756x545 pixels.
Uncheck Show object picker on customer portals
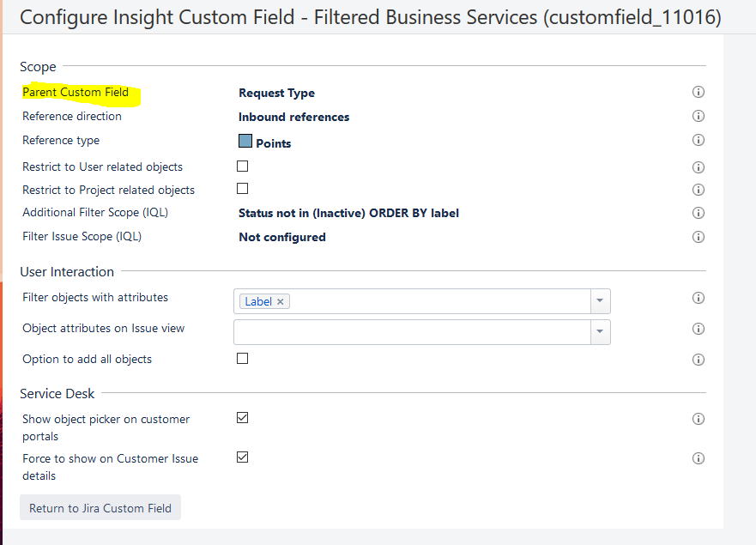243,418
